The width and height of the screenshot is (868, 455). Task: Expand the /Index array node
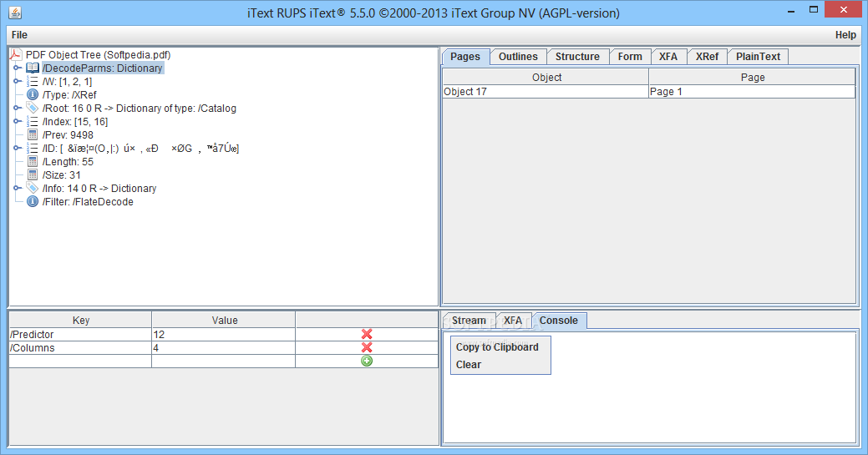(18, 121)
